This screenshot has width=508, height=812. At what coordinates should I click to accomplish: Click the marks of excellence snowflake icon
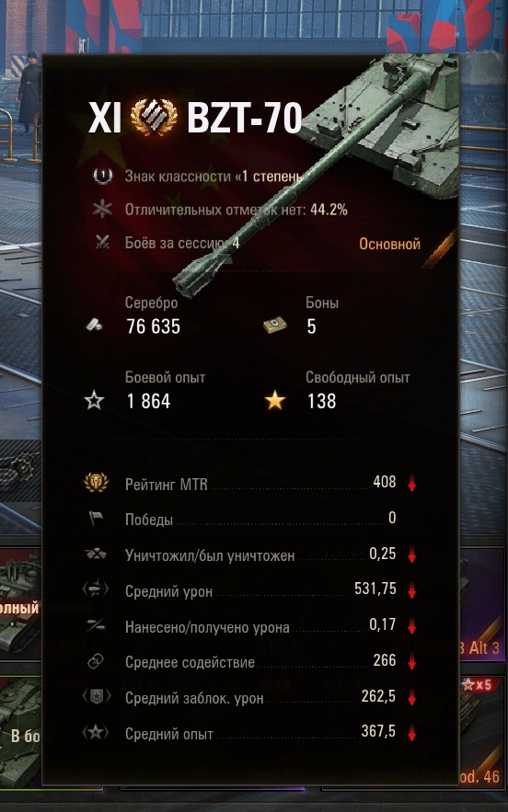(x=102, y=209)
